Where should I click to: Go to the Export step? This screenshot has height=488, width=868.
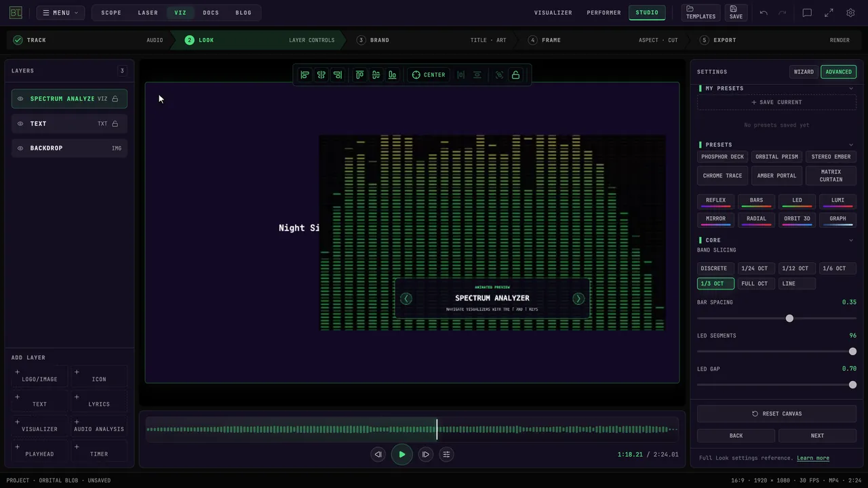coord(774,40)
